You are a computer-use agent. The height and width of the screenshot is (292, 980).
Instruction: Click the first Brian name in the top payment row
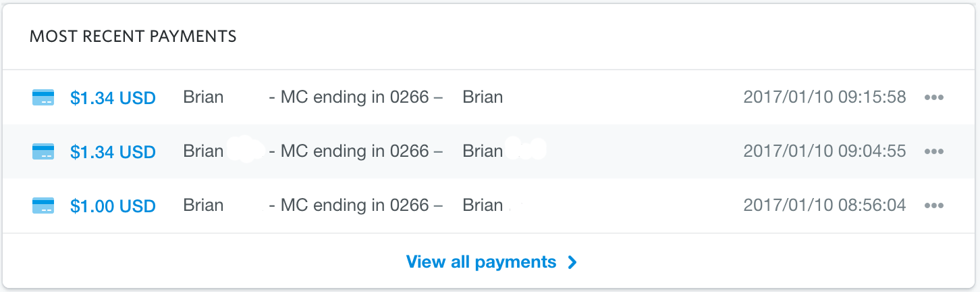coord(203,97)
